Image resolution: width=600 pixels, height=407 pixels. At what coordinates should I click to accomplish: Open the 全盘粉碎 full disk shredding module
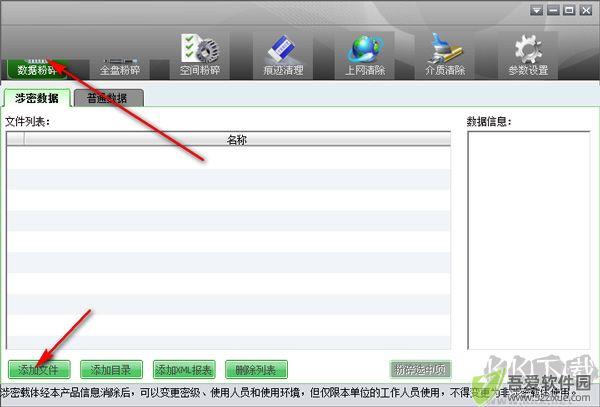(120, 69)
